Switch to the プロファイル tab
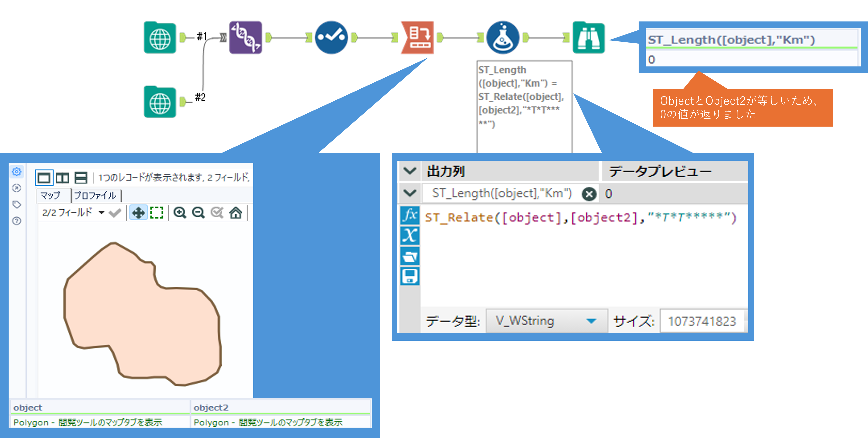The height and width of the screenshot is (438, 868). (x=95, y=195)
